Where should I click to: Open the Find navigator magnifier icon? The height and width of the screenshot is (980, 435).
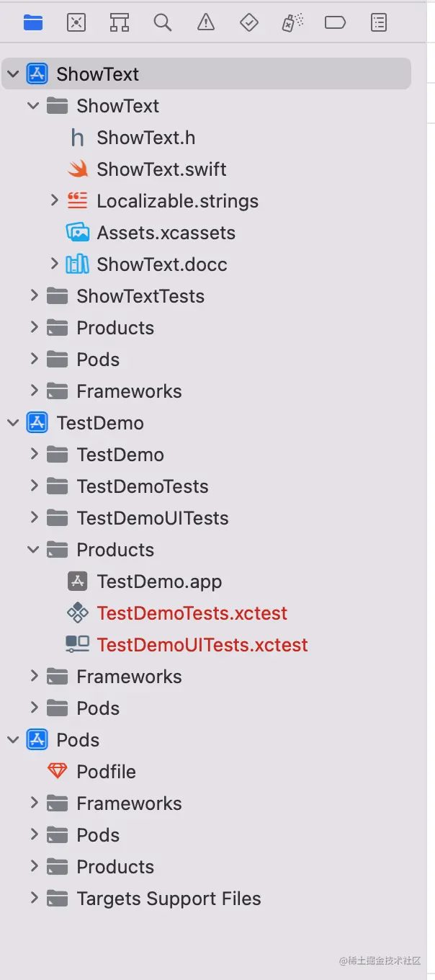[x=163, y=23]
